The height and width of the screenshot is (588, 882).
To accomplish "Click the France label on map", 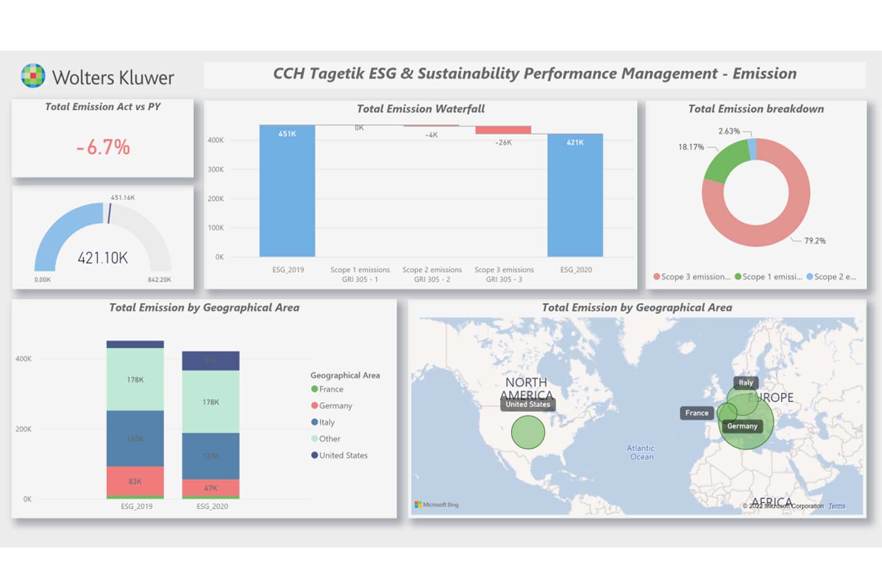I will click(x=696, y=413).
